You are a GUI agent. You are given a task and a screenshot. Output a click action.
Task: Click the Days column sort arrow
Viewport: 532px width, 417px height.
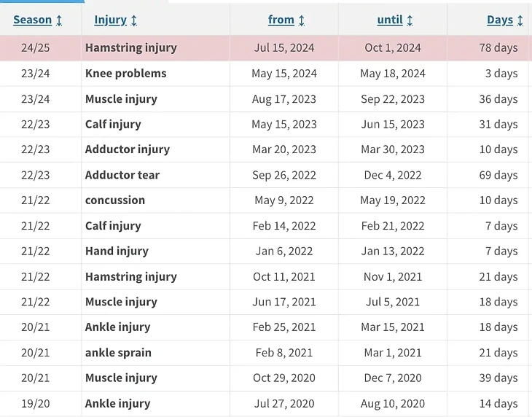(x=520, y=20)
